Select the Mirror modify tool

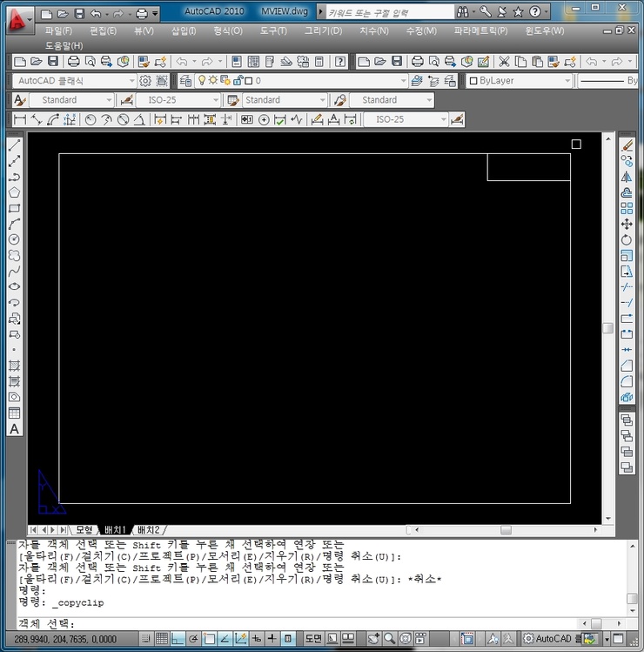627,177
